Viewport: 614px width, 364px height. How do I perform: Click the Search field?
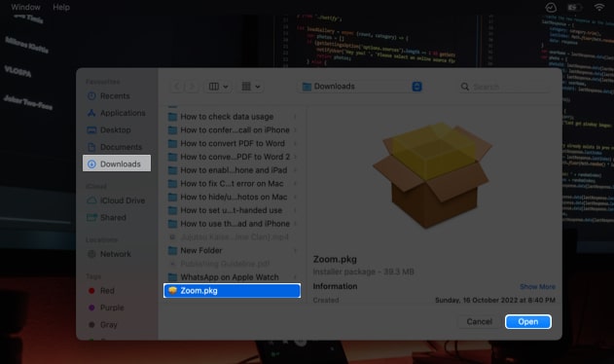point(505,87)
